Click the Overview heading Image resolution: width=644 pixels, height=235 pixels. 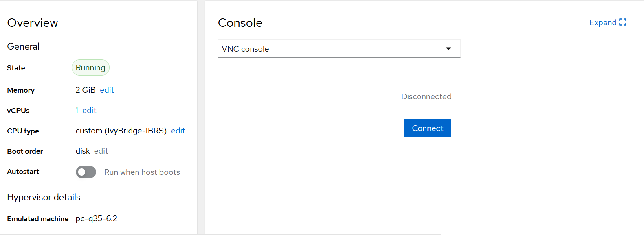[33, 23]
